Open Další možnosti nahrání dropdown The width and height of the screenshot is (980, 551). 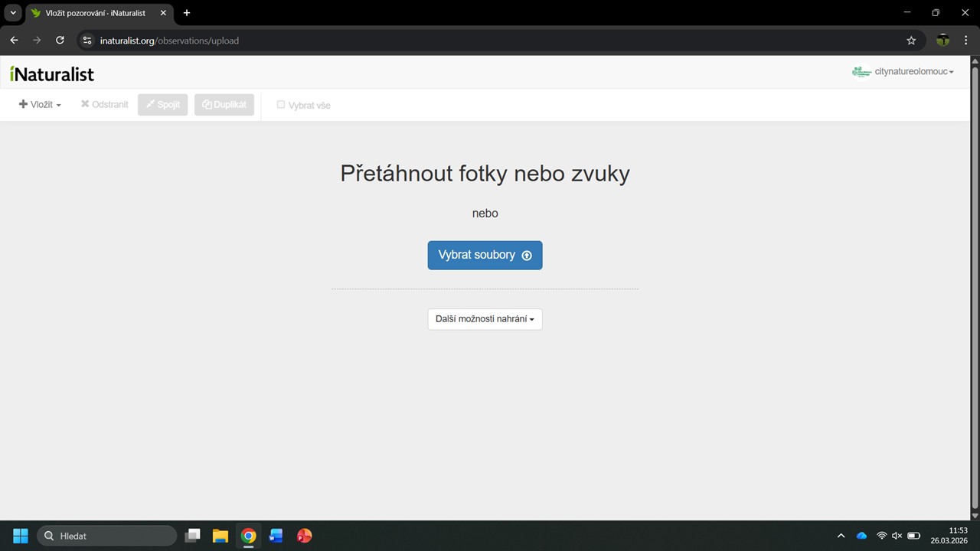[x=485, y=319]
